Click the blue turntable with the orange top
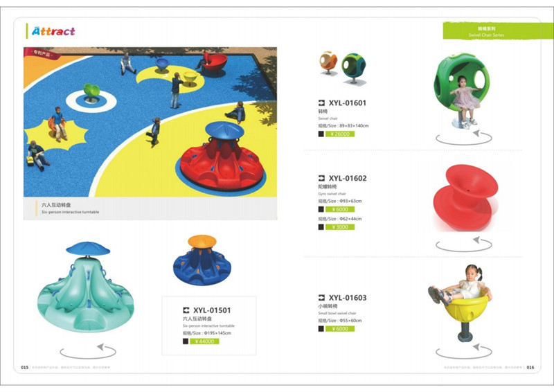This screenshot has width=554, height=392. (202, 260)
